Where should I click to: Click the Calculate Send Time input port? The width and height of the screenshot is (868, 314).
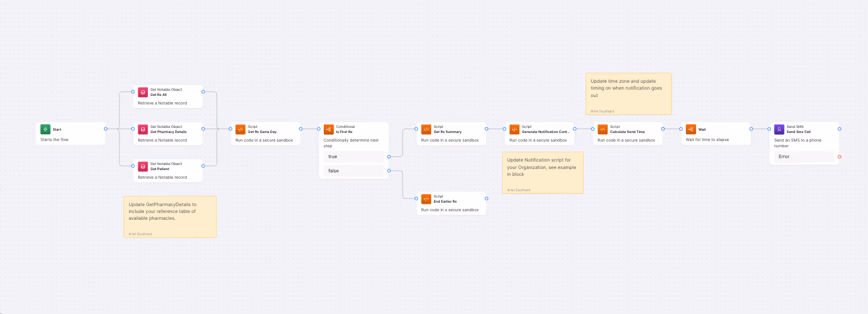pyautogui.click(x=593, y=129)
